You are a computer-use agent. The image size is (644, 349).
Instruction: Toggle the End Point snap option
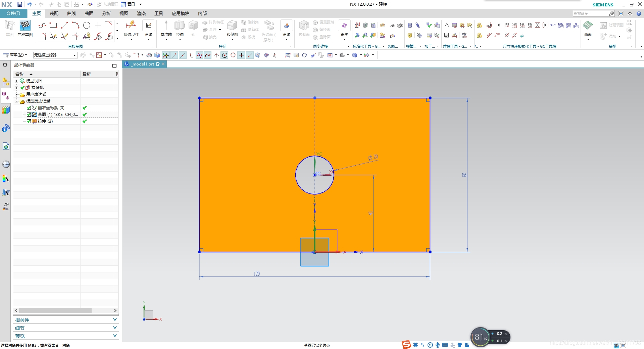pyautogui.click(x=174, y=55)
